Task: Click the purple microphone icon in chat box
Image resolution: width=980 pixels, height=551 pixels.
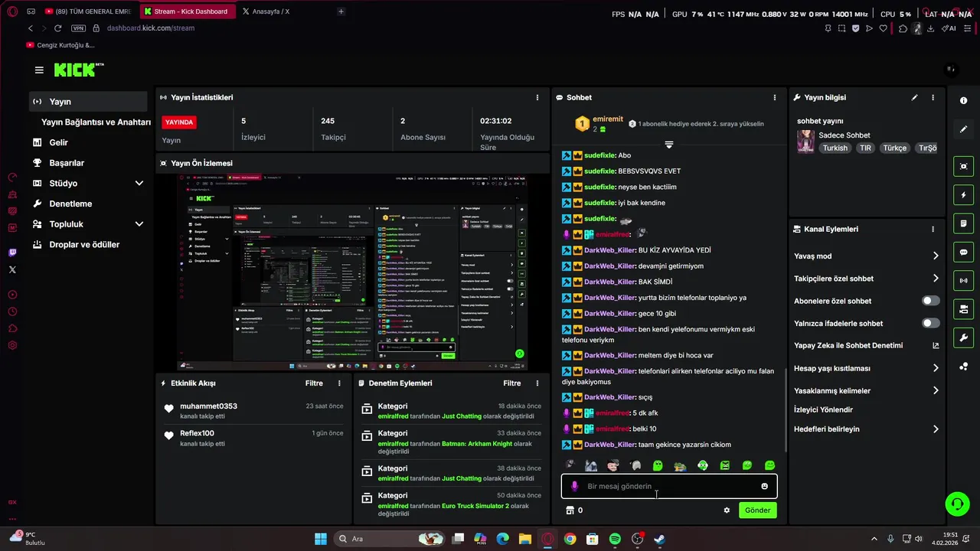Action: click(574, 486)
